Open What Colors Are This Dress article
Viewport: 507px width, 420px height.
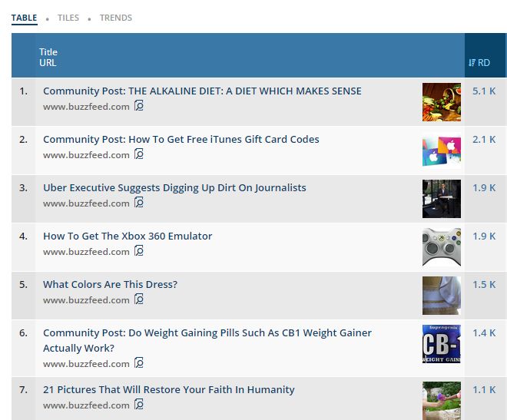(x=110, y=284)
